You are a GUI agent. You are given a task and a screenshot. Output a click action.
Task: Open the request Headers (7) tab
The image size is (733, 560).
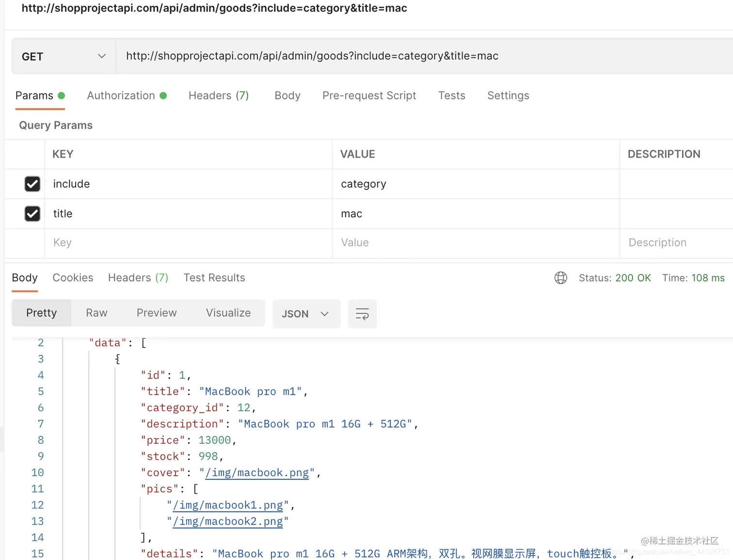219,96
